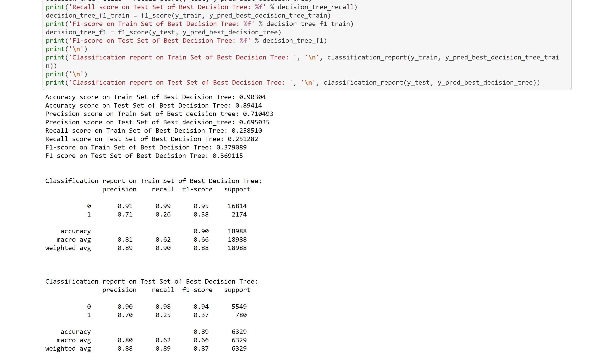Screen dimensions: 598x364
Task: Click the train report 'macro avg' row label
Action: [x=73, y=240]
